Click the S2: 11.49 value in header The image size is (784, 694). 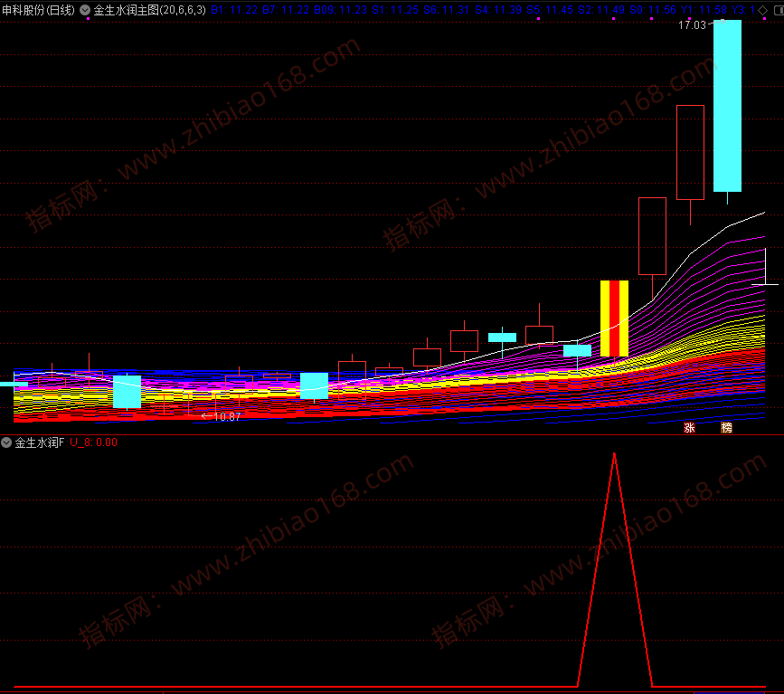(x=601, y=10)
